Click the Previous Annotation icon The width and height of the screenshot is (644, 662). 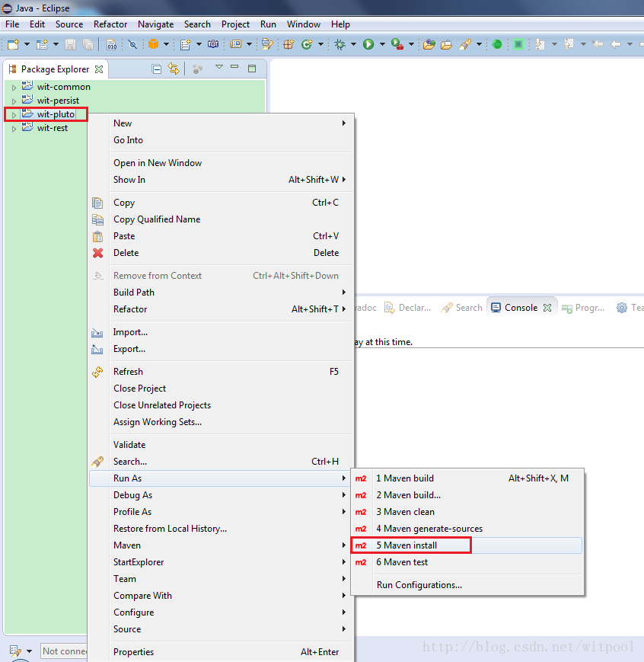pos(569,44)
